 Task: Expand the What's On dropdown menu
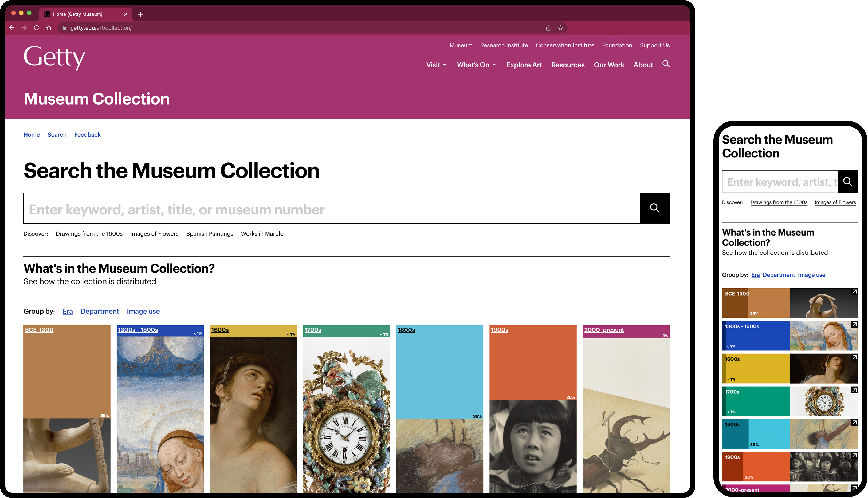[477, 65]
